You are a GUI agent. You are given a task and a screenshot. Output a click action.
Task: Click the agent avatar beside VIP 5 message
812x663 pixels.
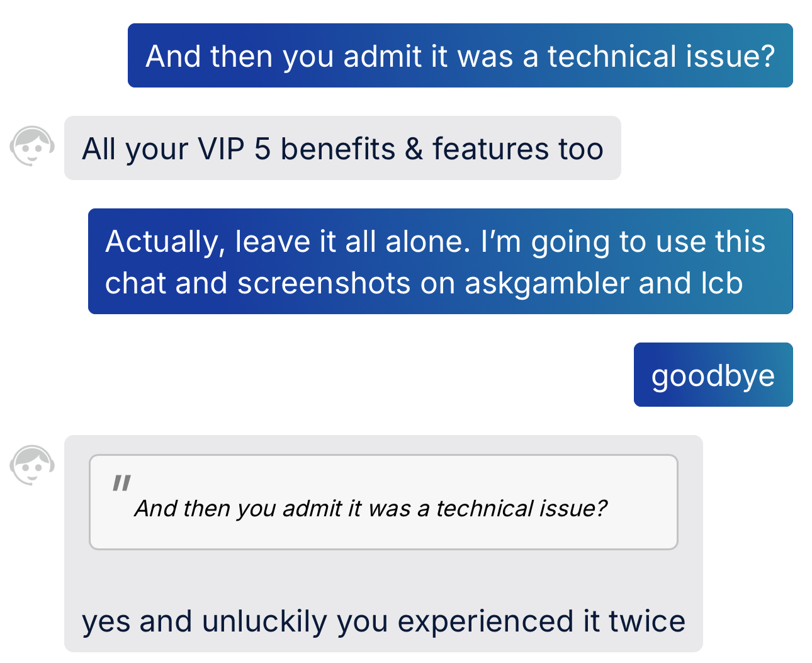click(31, 147)
